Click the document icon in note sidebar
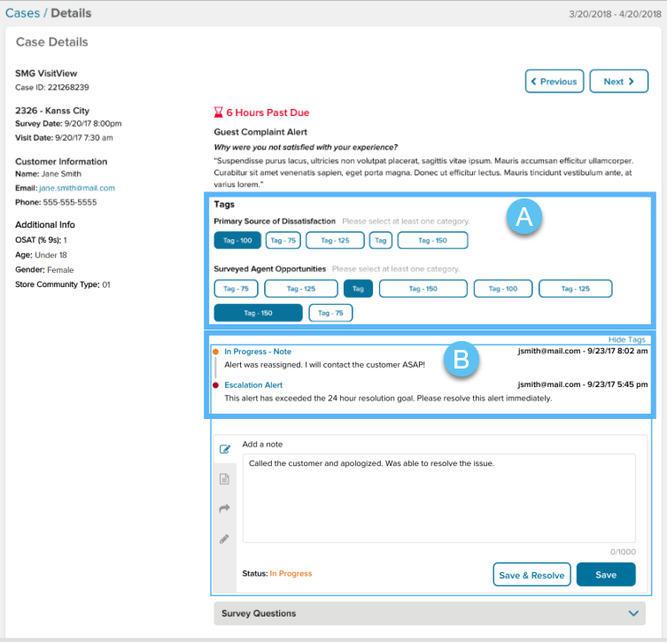This screenshot has height=644, width=667. [x=225, y=479]
